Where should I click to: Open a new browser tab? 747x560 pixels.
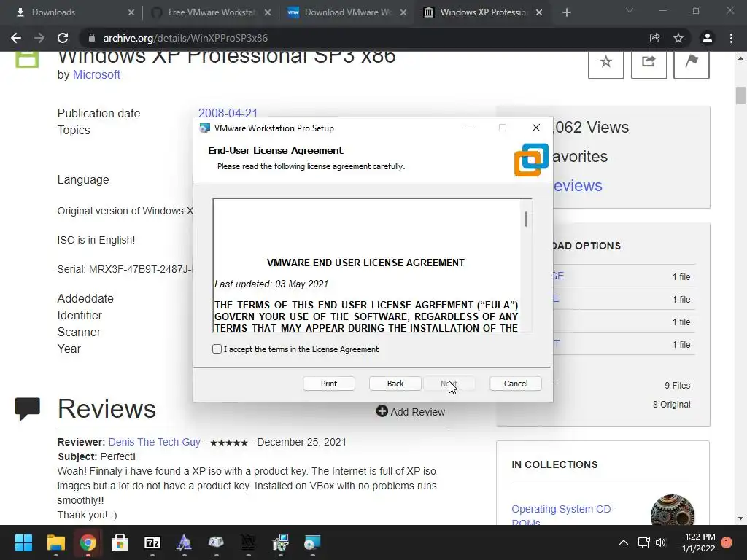point(566,12)
